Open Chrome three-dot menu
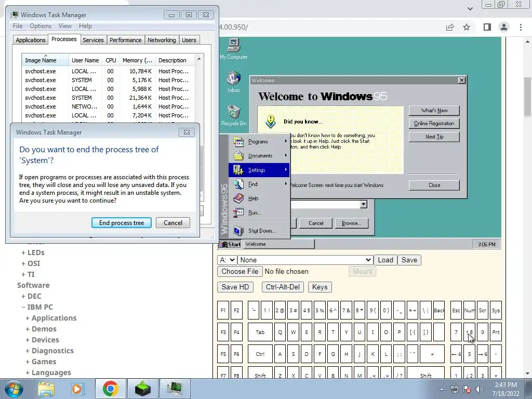This screenshot has height=399, width=532. 521,27
